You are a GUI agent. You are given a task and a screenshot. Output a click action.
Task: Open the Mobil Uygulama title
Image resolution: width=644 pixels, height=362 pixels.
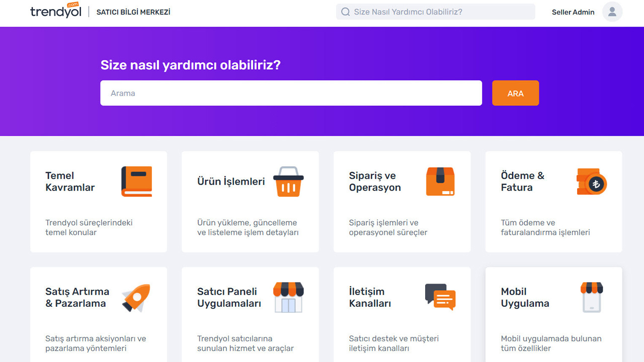pyautogui.click(x=525, y=298)
